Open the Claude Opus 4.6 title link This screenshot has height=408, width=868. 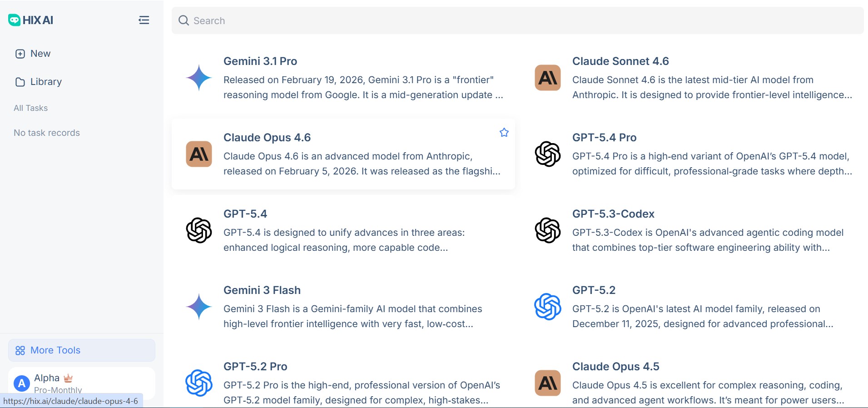point(267,138)
